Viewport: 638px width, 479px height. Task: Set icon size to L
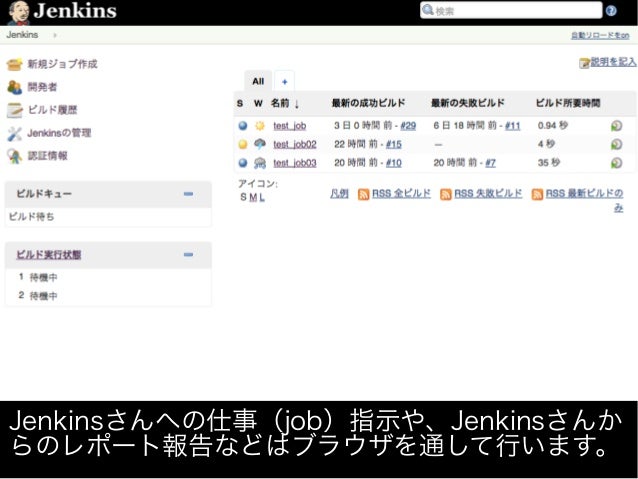262,197
